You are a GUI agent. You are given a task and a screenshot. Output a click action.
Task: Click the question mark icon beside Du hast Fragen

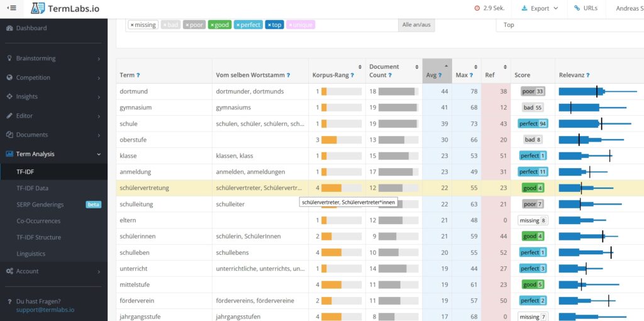click(9, 301)
